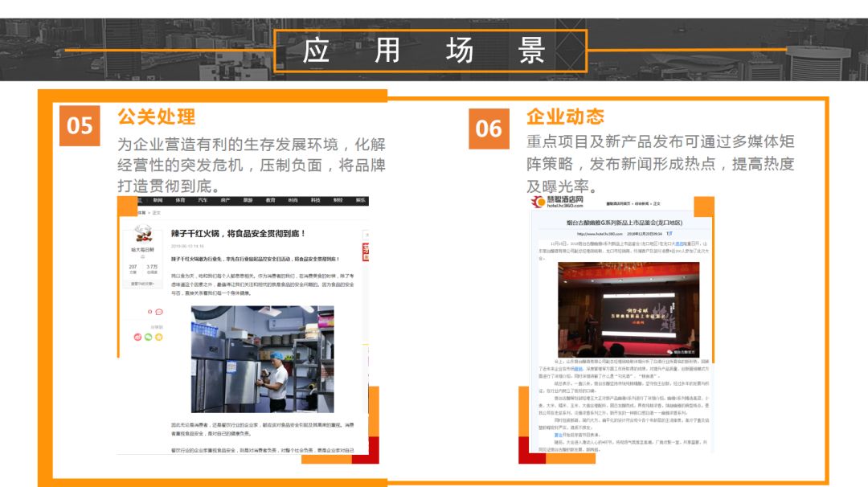Open the 财经 tab in the nav bar
This screenshot has width=868, height=487.
(338, 200)
